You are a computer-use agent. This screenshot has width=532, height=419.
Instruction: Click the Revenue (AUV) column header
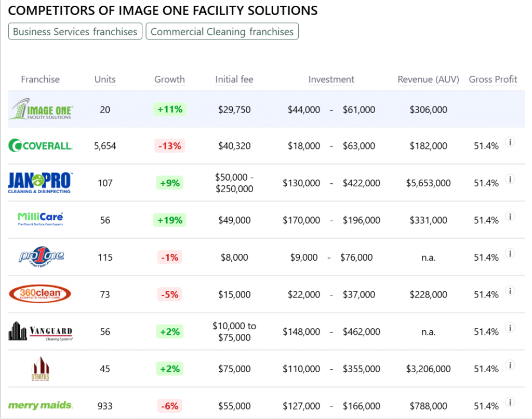click(428, 79)
